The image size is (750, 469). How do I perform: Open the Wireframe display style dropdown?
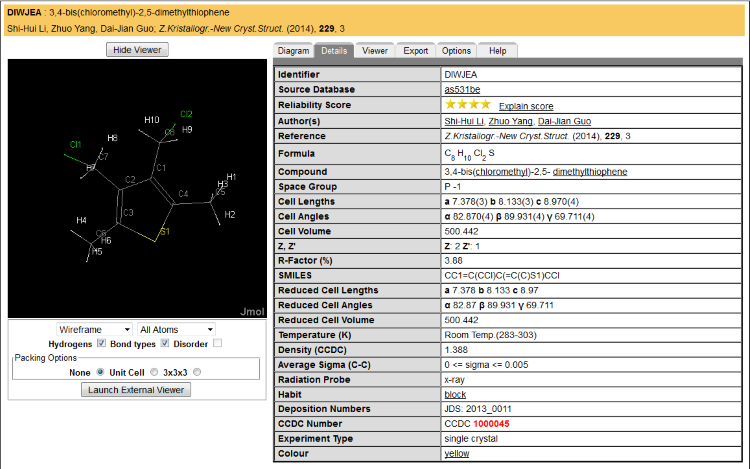[95, 329]
